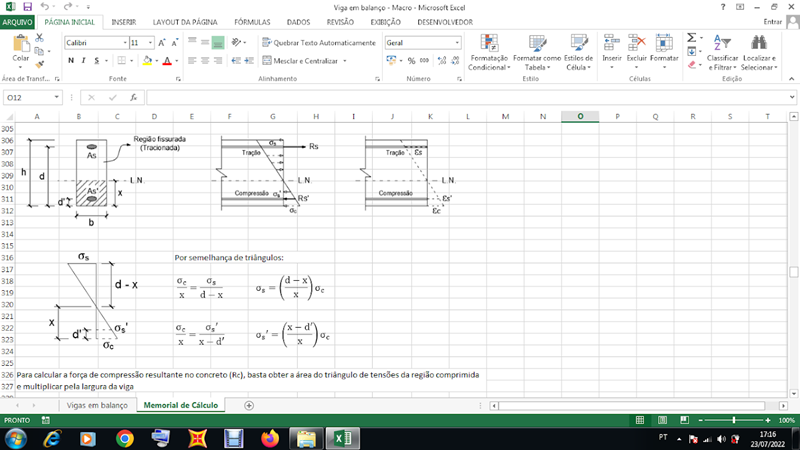Click the Name Box showing O12
The width and height of the screenshot is (800, 450).
click(29, 97)
